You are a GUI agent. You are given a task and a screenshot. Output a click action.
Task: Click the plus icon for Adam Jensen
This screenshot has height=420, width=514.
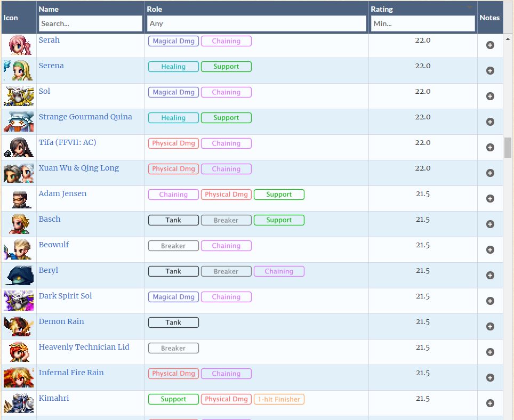pyautogui.click(x=490, y=198)
